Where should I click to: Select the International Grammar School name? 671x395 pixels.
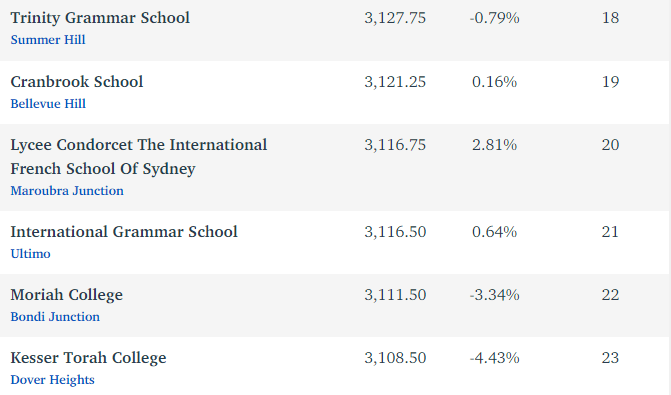coord(124,232)
